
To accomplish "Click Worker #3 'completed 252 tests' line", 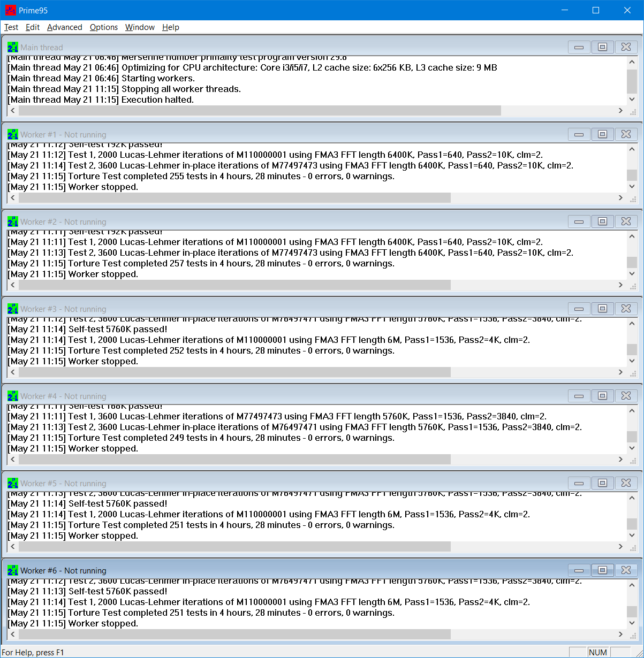I will (x=201, y=350).
